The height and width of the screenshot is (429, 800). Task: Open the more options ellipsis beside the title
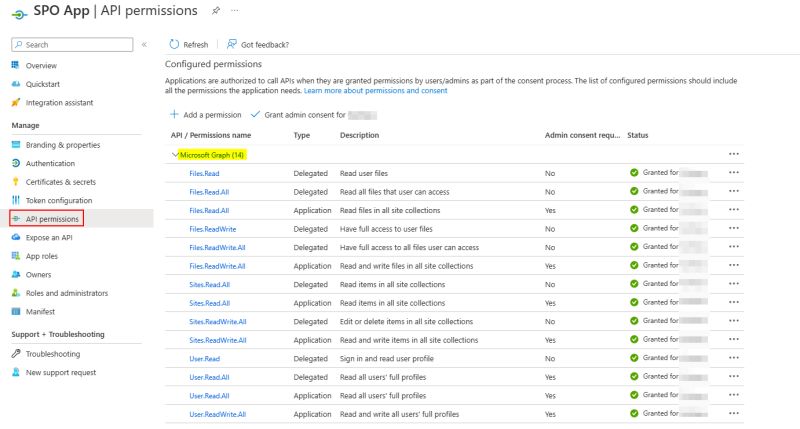pos(235,11)
